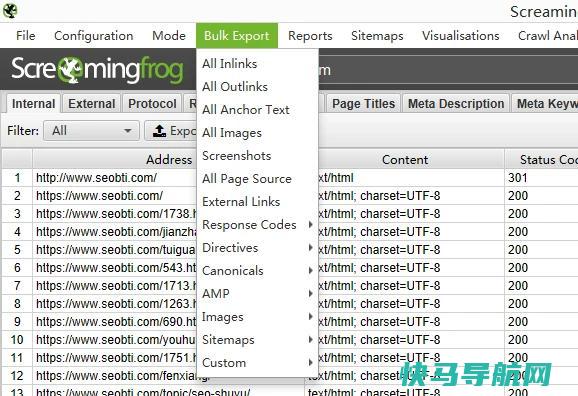Switch to the Meta Keywords tab
This screenshot has width=578, height=396.
[546, 104]
